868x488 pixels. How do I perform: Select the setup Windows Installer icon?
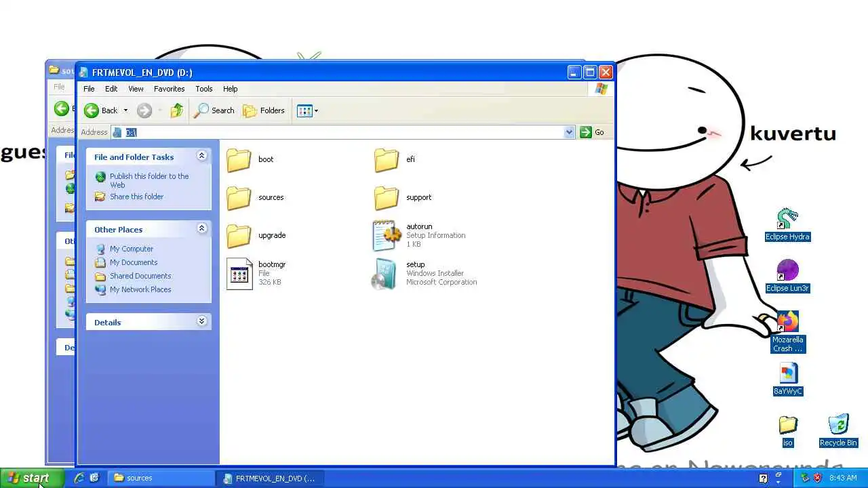[x=385, y=273]
